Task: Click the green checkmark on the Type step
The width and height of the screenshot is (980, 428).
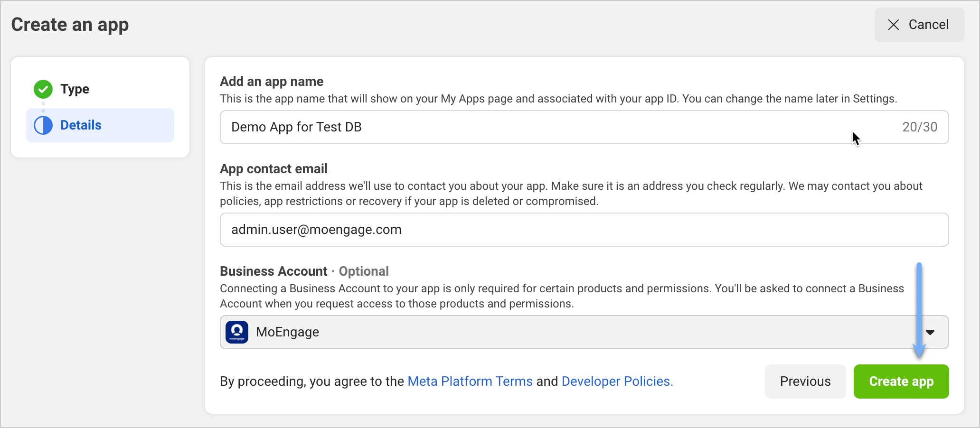Action: [x=43, y=89]
